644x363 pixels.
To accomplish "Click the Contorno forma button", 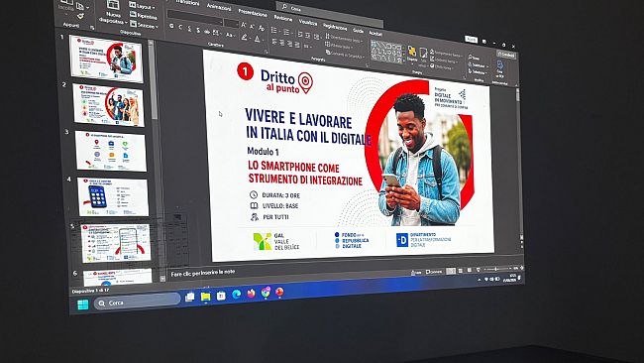I will tap(444, 60).
